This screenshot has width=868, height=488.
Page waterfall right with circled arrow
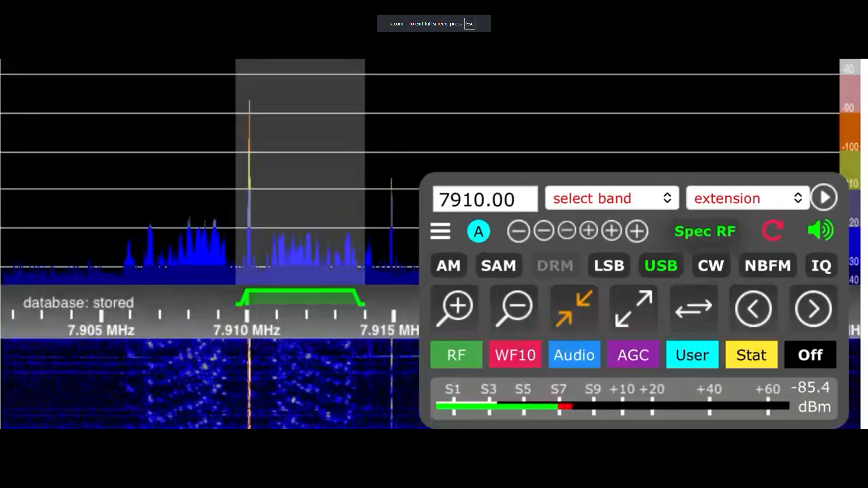coord(813,308)
